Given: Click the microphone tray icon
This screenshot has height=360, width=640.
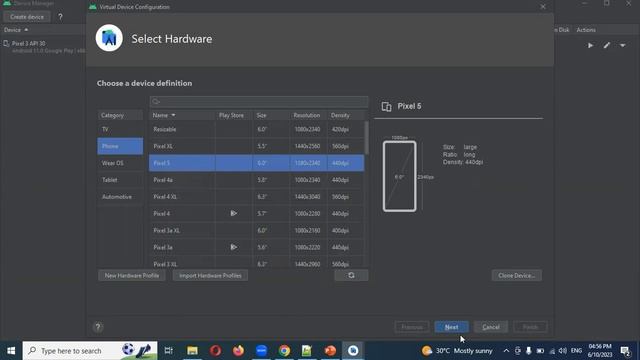Looking at the screenshot, I should tap(529, 351).
